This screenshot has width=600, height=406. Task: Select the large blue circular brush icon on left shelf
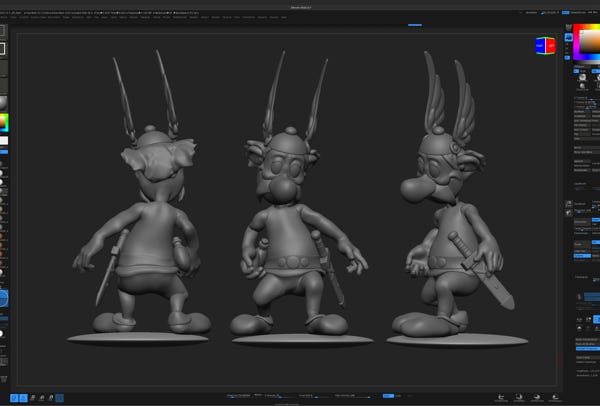pos(3,298)
